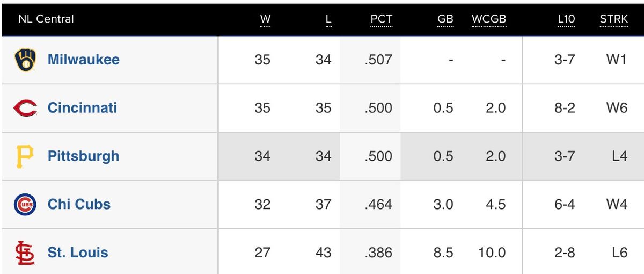Screen dimensions: 644x274
Task: Open the Pittsburgh team link
Action: point(84,156)
